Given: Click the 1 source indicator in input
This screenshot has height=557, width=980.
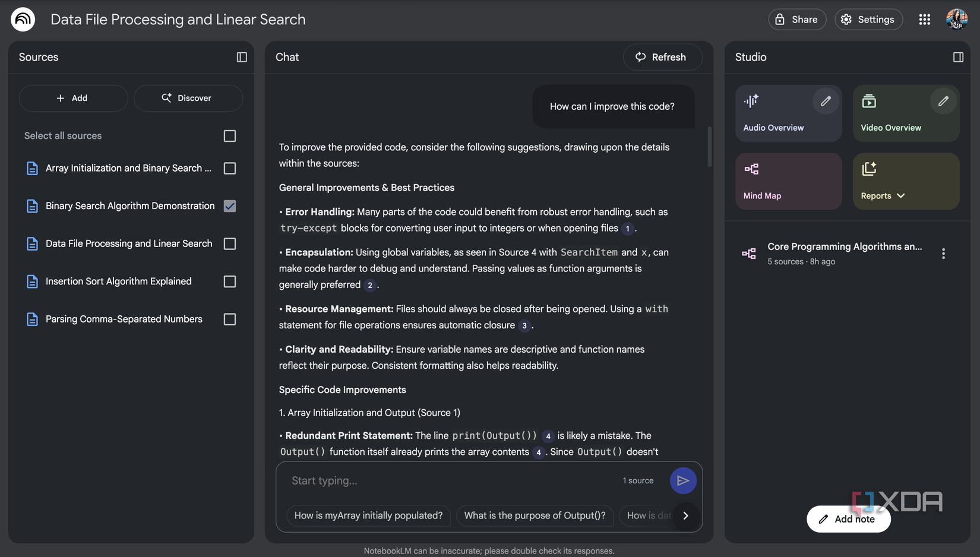Looking at the screenshot, I should click(638, 480).
